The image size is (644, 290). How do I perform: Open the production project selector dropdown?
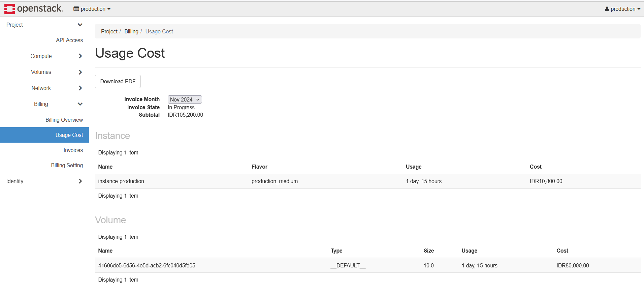92,9
